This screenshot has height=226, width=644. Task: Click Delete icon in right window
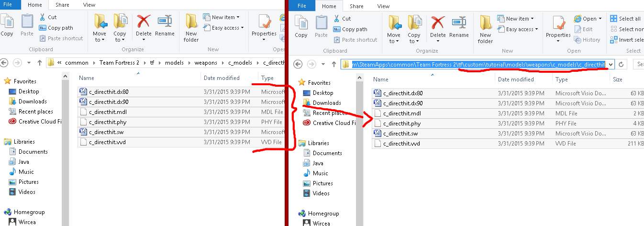(x=438, y=26)
